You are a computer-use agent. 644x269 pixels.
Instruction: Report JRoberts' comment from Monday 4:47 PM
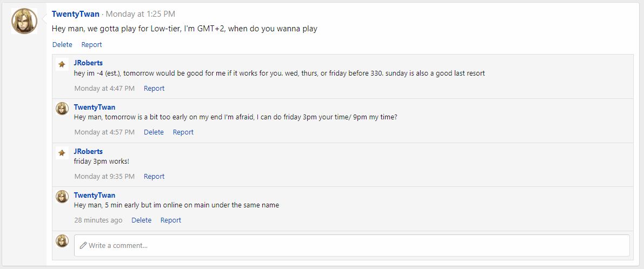coord(154,89)
